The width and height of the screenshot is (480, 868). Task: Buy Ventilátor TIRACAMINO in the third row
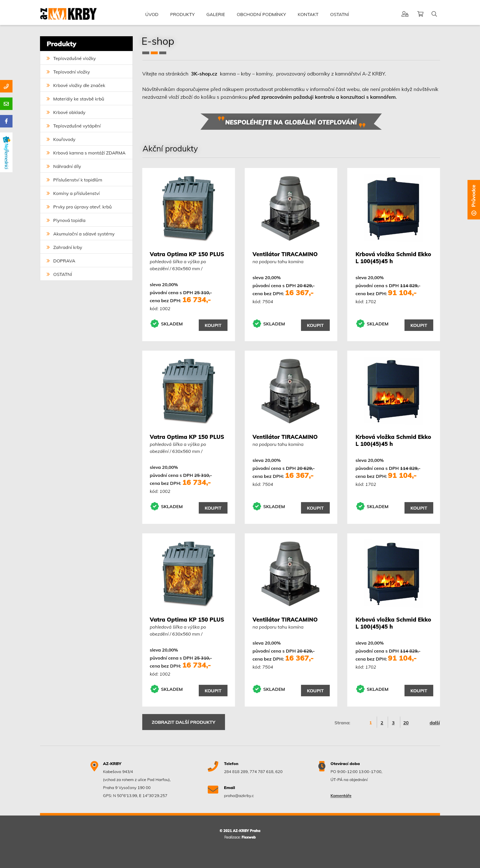pyautogui.click(x=315, y=690)
